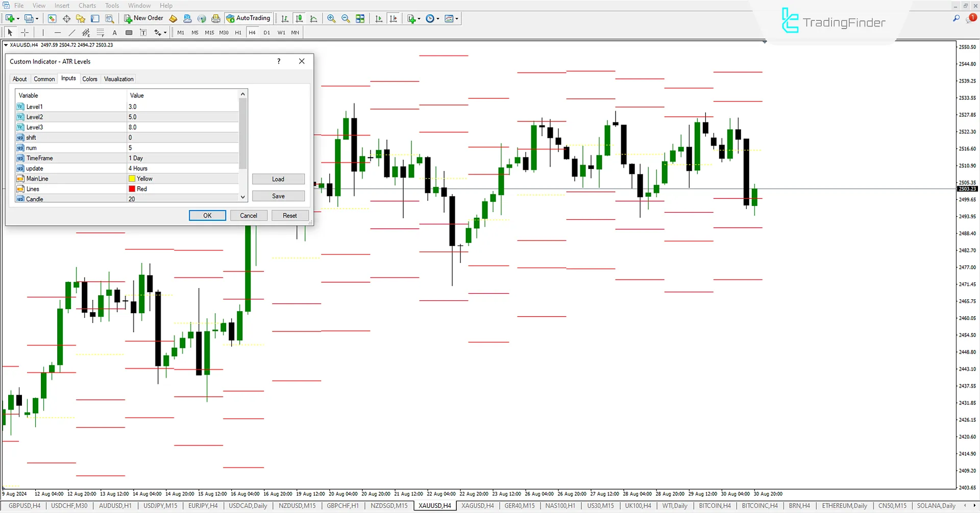Switch to the BITCOIN,H4 chart tab
The height and width of the screenshot is (513, 980).
coord(714,505)
